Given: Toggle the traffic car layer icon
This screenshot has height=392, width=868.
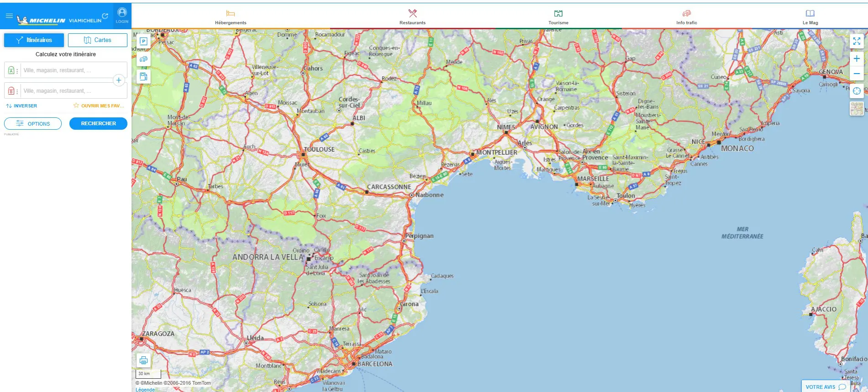Looking at the screenshot, I should pyautogui.click(x=143, y=59).
